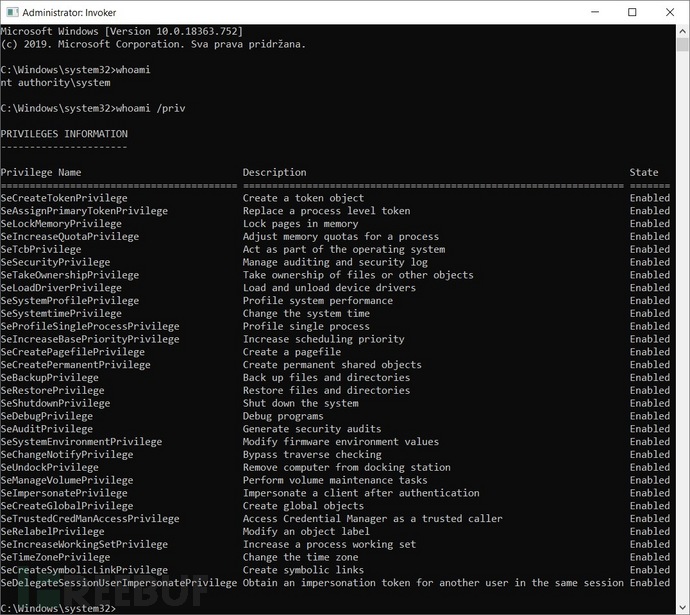
Task: Click 'Load and unload device drivers' description
Action: point(329,288)
